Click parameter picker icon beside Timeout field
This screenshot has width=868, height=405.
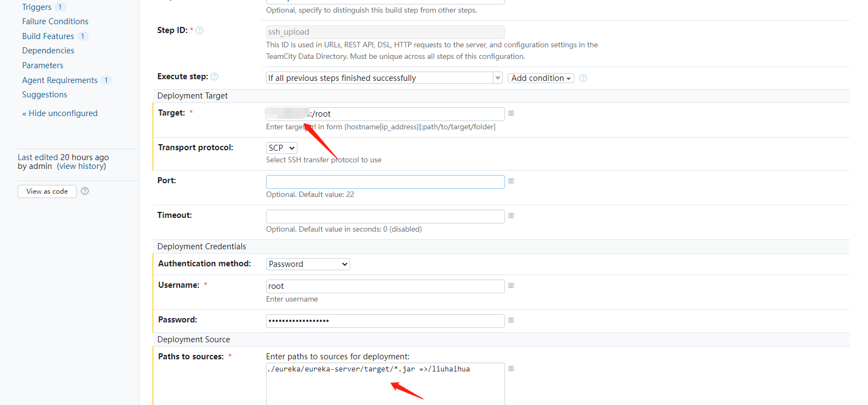click(511, 216)
